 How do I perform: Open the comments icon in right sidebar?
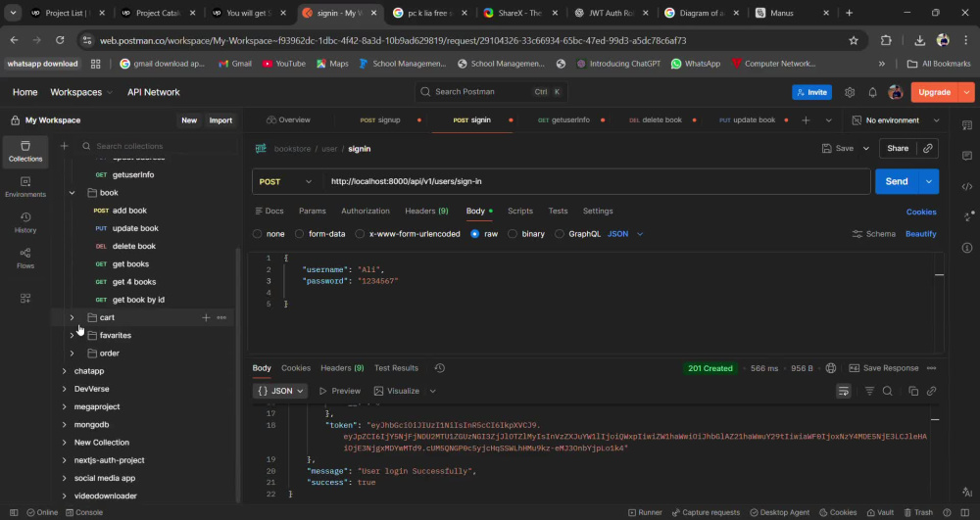coord(967,156)
